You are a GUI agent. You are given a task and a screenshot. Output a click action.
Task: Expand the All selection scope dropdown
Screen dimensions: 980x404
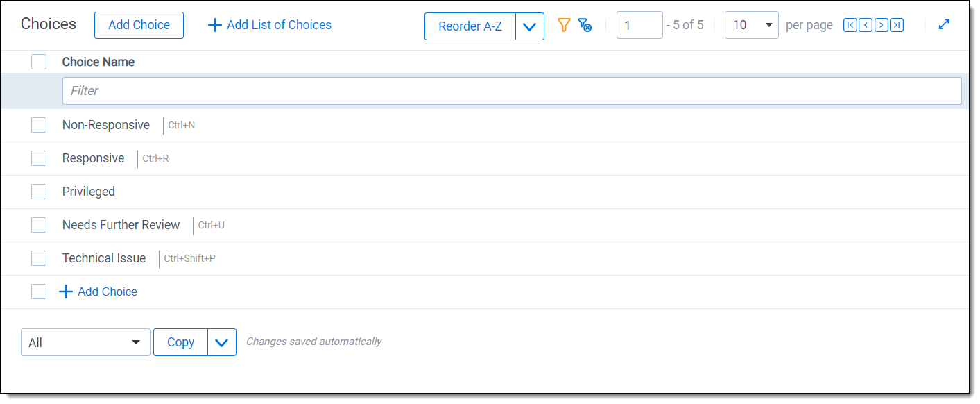click(x=85, y=342)
